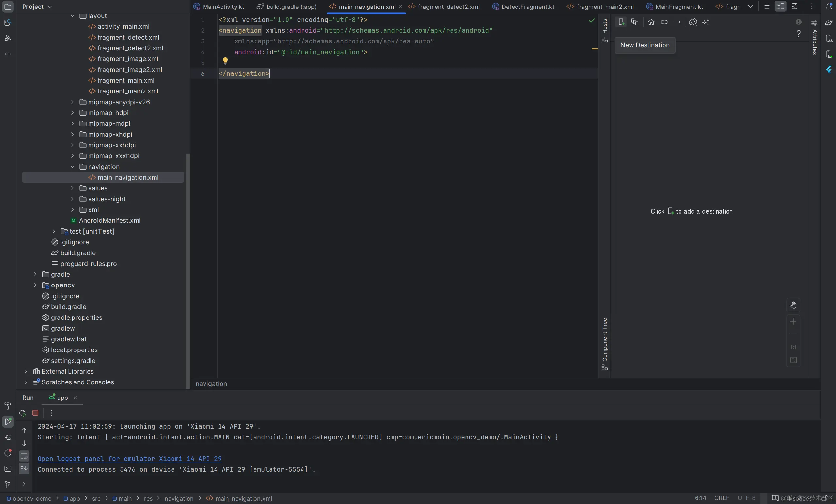Close the app run tab
The image size is (836, 504).
tap(75, 398)
